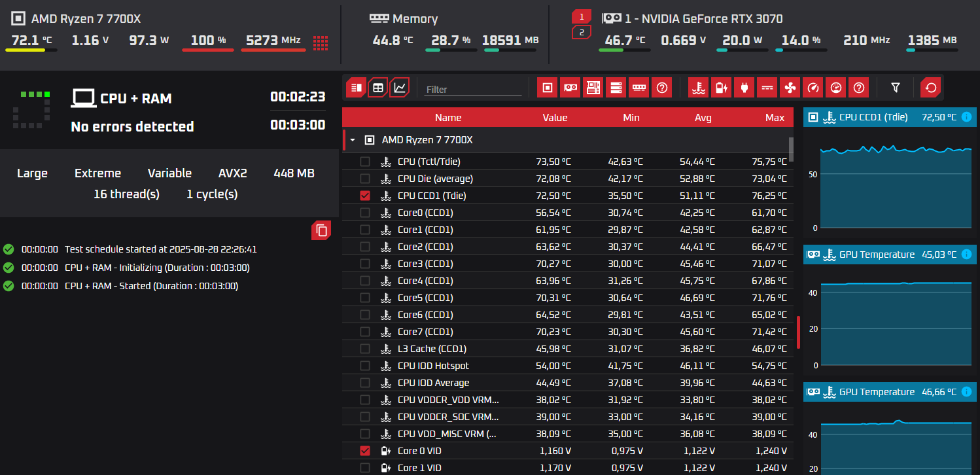Screen dimensions: 980x475
Task: Uncheck the CPU CCD1 (Tdie) checkbox
Action: tap(365, 196)
